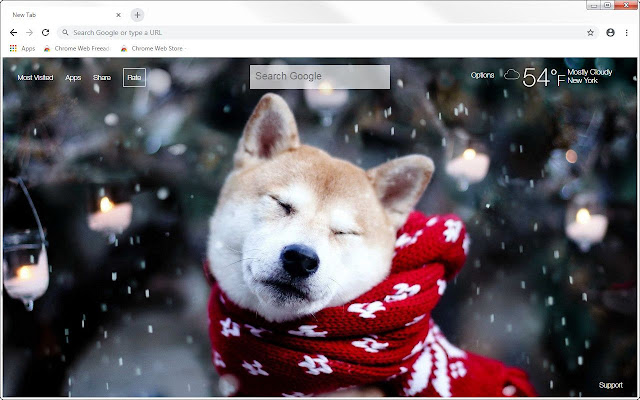
Task: Minimize the browser window
Action: pyautogui.click(x=594, y=5)
